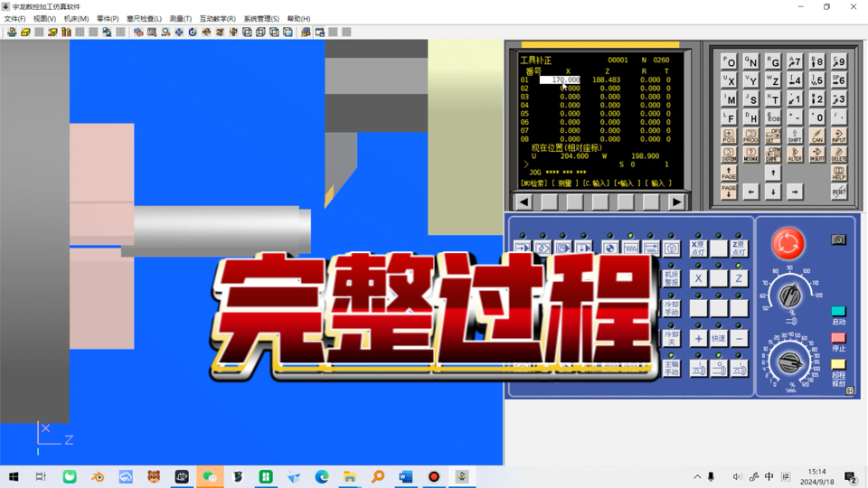
Task: Open the 机床(M) menu
Action: point(76,18)
